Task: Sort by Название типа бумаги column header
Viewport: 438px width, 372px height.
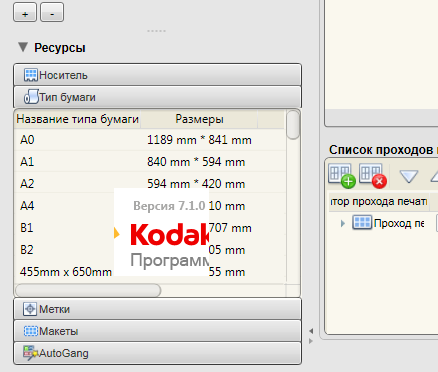Action: click(77, 119)
